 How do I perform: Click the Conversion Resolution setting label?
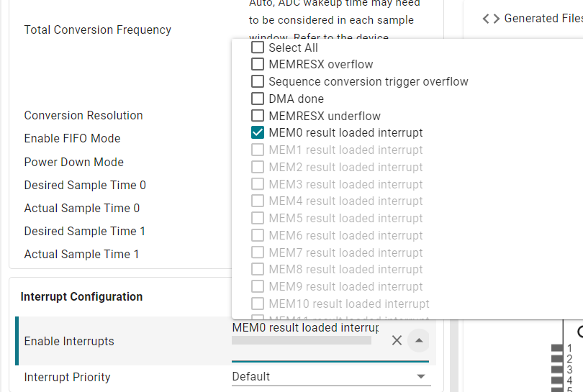[83, 115]
